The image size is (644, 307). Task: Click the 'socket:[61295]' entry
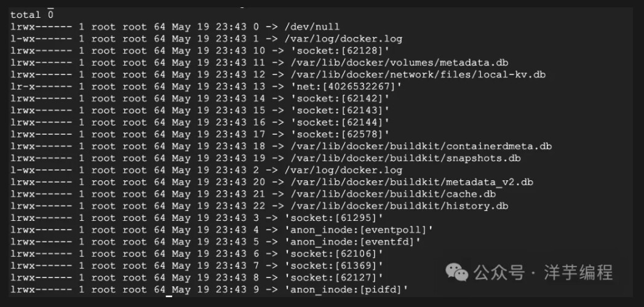[x=334, y=218]
